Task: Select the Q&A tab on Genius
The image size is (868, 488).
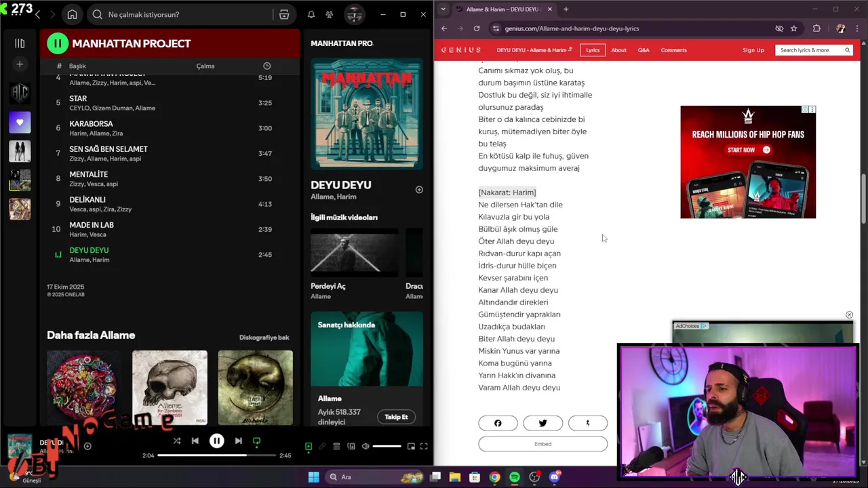Action: coord(644,50)
